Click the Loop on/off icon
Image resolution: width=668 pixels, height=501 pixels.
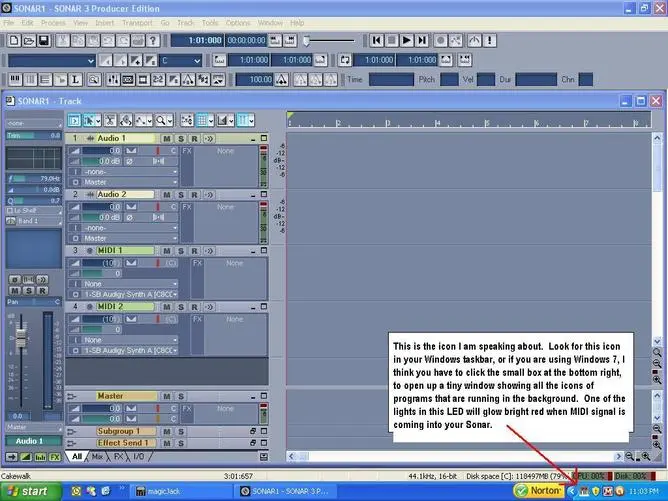(x=345, y=60)
